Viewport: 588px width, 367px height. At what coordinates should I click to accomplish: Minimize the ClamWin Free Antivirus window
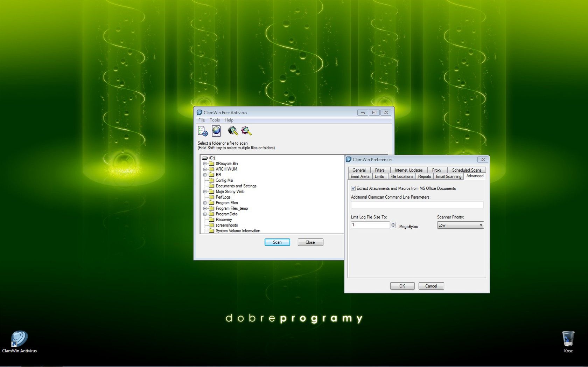coord(363,112)
